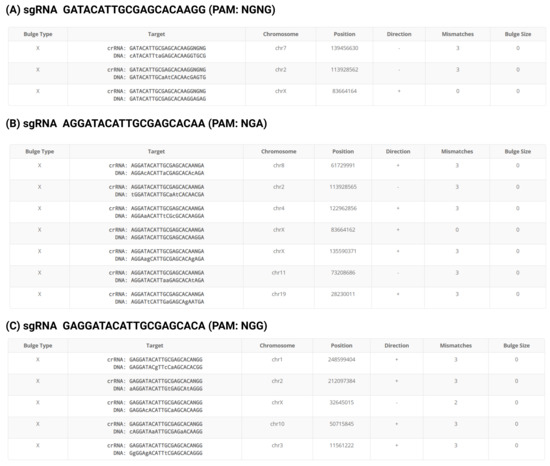Select the chr10 cell in table C
550x466 pixels.
point(277,424)
